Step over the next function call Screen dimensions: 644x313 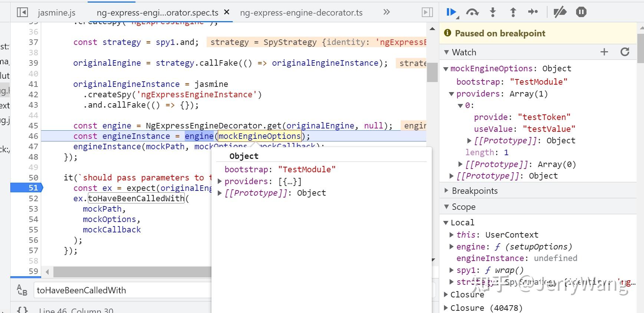click(472, 12)
